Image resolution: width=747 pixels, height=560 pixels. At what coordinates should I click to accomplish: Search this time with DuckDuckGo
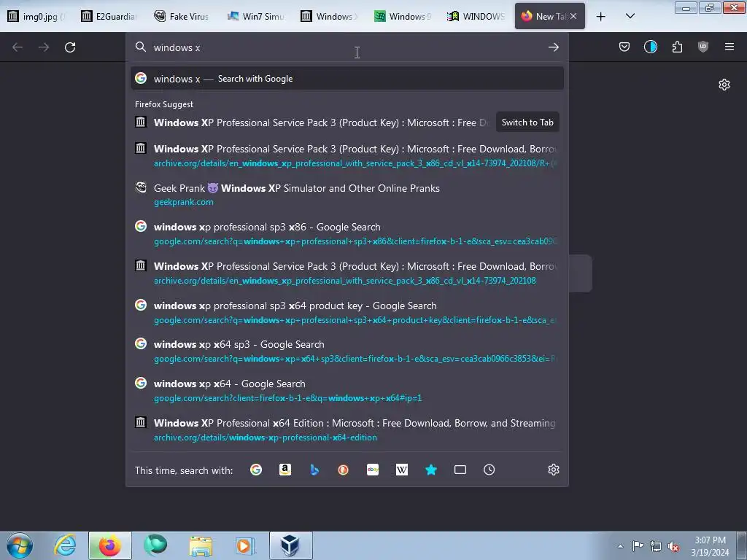coord(343,470)
